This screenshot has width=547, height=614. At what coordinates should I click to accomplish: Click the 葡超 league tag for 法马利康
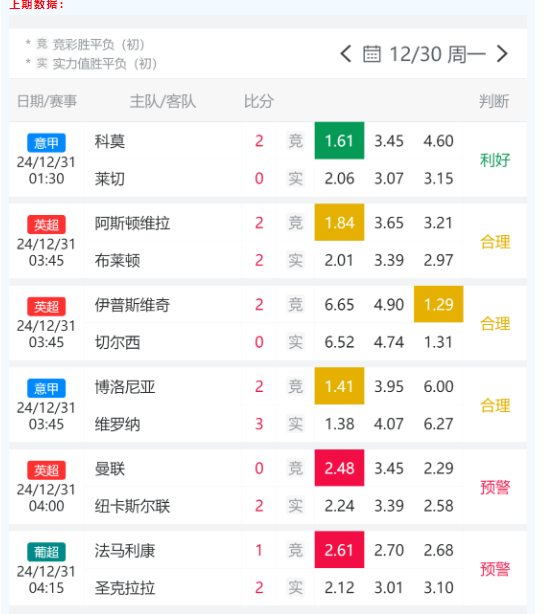click(46, 552)
